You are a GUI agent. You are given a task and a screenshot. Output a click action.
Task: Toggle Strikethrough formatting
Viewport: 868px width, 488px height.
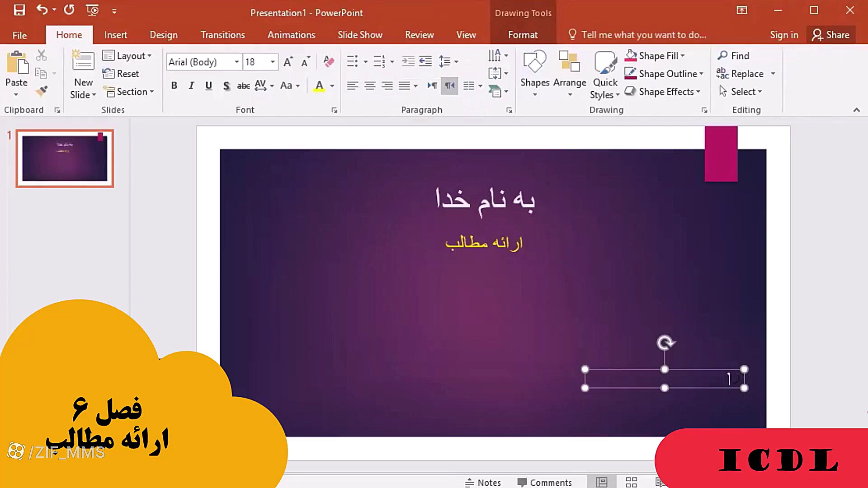click(x=243, y=85)
